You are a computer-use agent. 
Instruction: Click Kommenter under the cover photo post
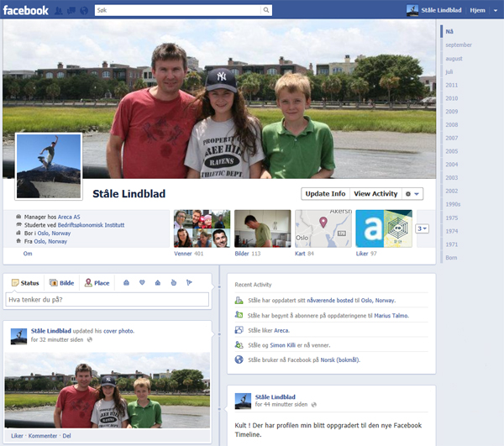[x=43, y=436]
